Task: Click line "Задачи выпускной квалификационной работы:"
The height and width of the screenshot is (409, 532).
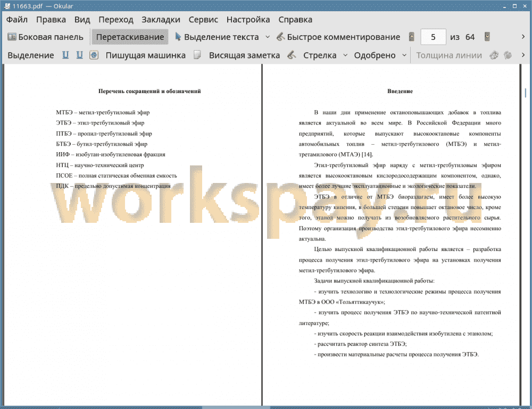Action: click(374, 281)
